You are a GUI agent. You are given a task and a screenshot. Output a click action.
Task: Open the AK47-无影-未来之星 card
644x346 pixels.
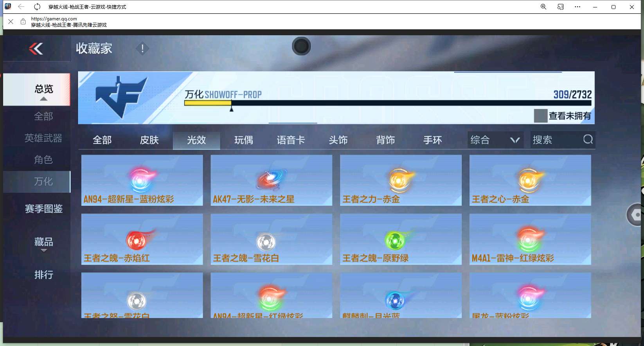[272, 180]
